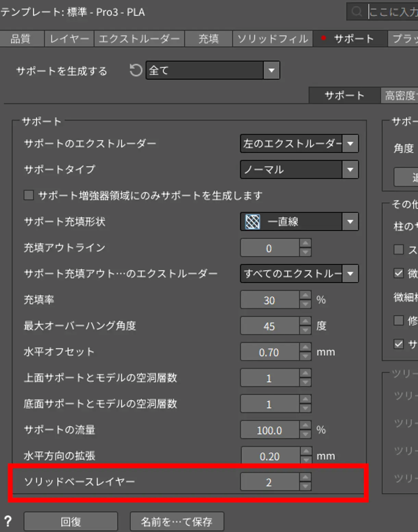Screen dimensions: 418x532
Task: Click the 充填アウトライン value field
Action: pos(269,248)
